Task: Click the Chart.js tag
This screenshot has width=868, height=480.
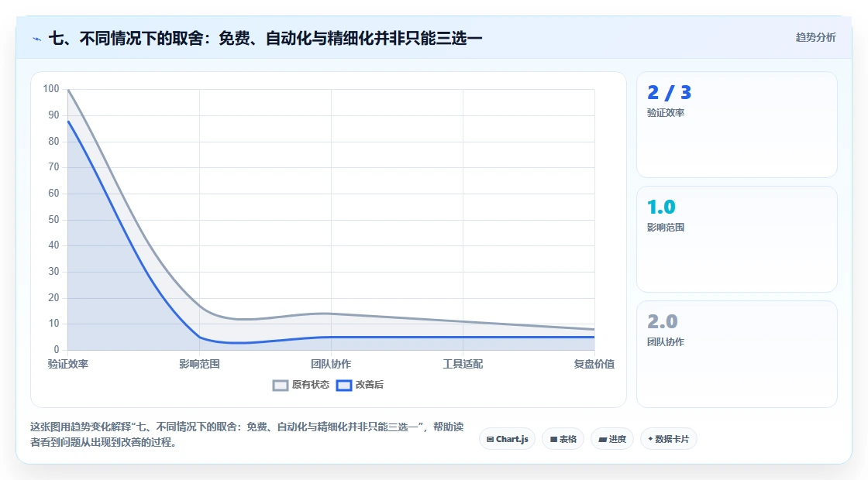Action: 507,439
